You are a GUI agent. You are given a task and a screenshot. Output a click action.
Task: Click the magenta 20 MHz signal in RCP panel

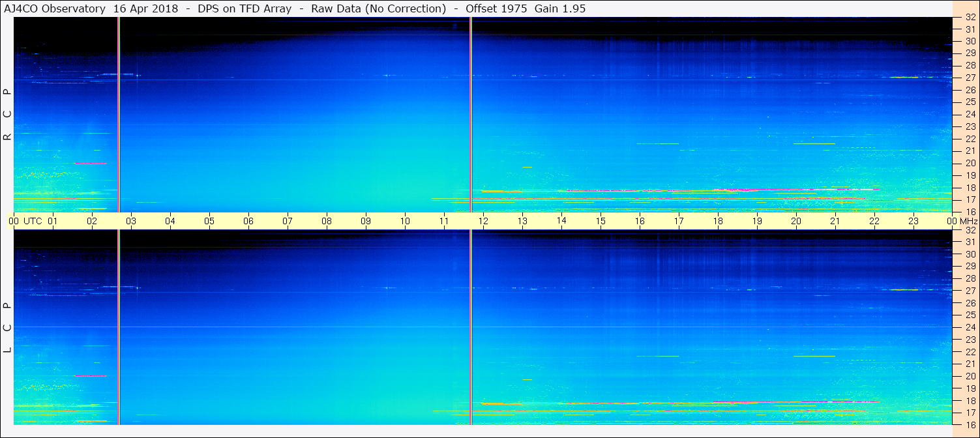click(91, 163)
